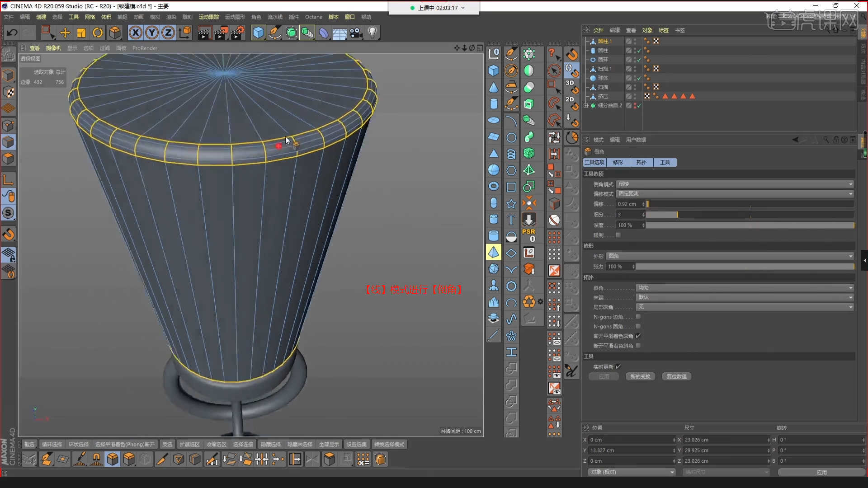Click the Floor grid icon in top toolbar

[340, 33]
